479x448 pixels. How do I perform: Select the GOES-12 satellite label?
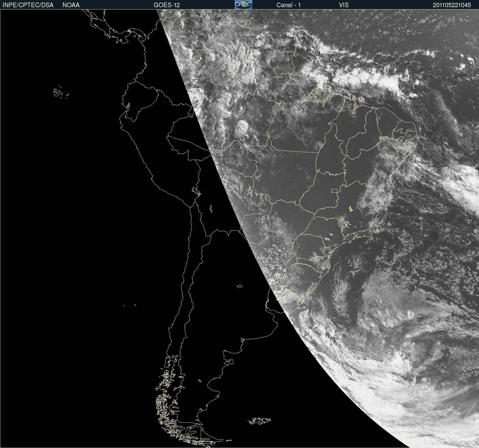(167, 5)
